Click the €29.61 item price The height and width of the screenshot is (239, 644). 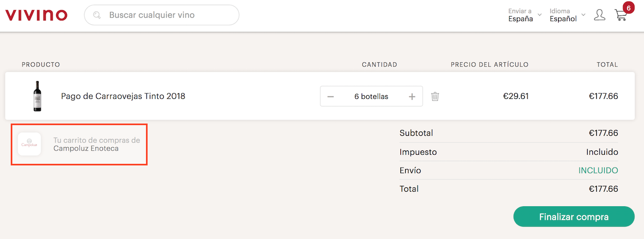pos(515,97)
